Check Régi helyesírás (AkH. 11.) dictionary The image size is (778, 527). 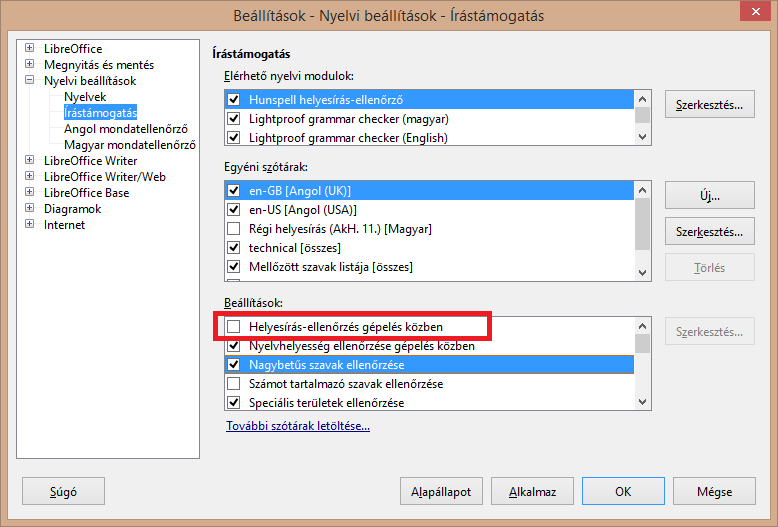[234, 229]
